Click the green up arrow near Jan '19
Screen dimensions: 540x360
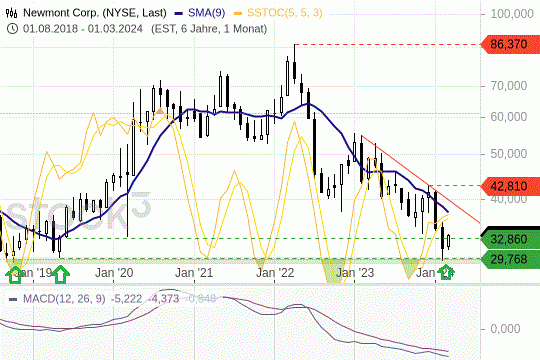pyautogui.click(x=15, y=275)
